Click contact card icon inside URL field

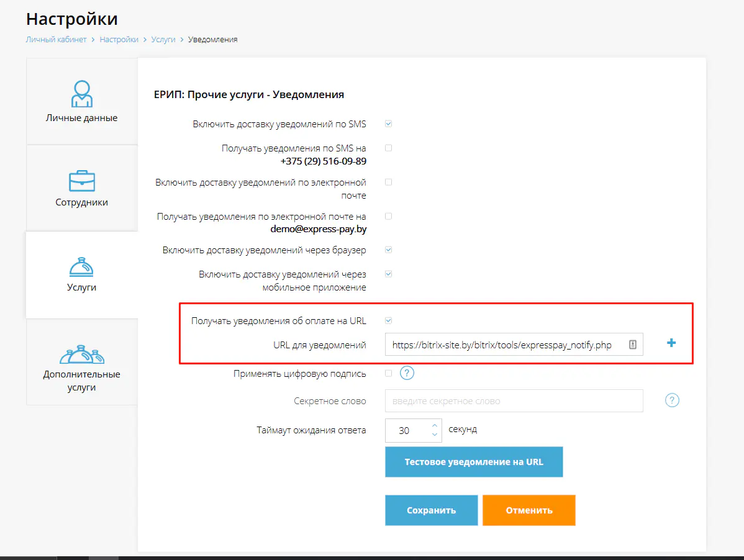click(x=632, y=345)
